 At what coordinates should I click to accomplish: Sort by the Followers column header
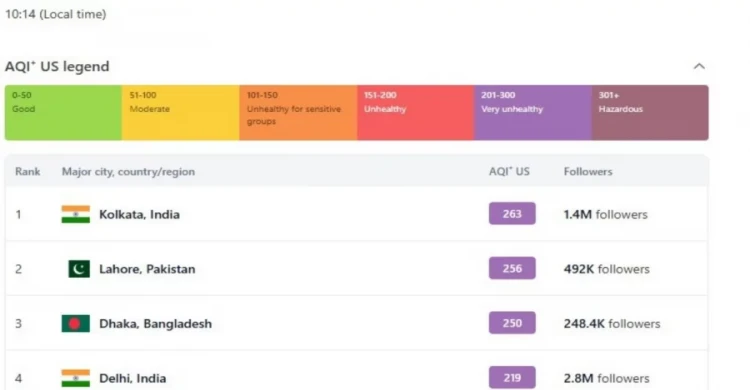click(x=588, y=171)
